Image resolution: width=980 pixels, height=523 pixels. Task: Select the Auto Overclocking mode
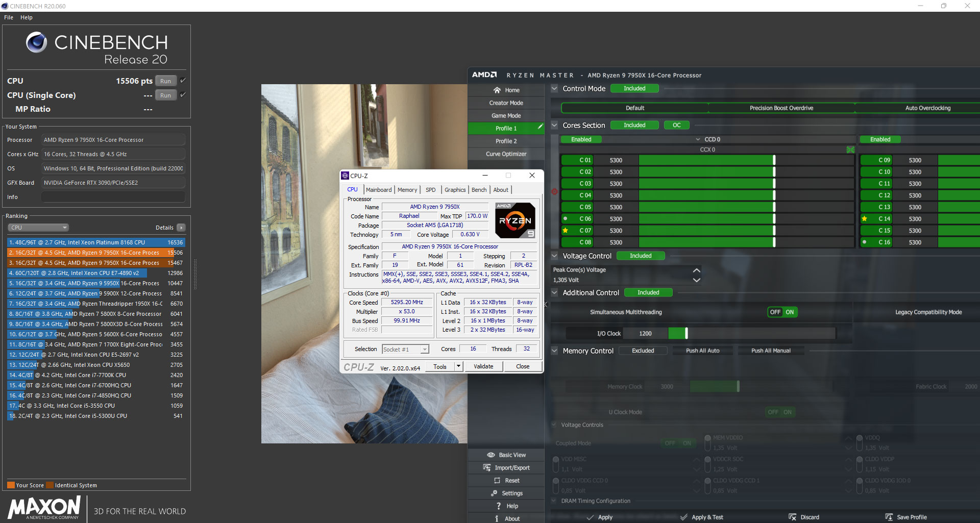click(x=927, y=108)
